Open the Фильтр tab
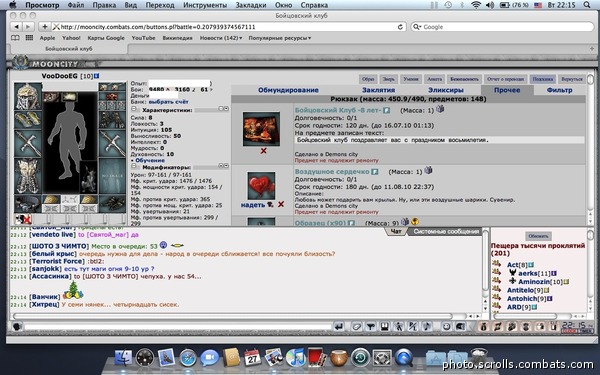 559,90
